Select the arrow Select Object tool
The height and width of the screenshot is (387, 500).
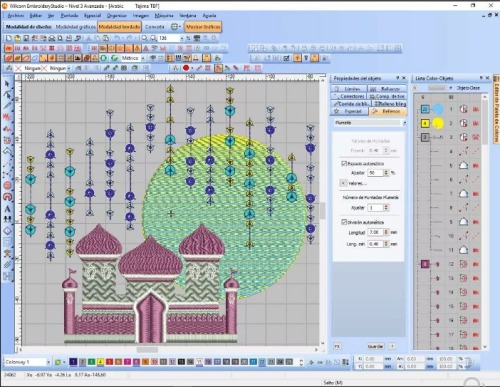7,83
